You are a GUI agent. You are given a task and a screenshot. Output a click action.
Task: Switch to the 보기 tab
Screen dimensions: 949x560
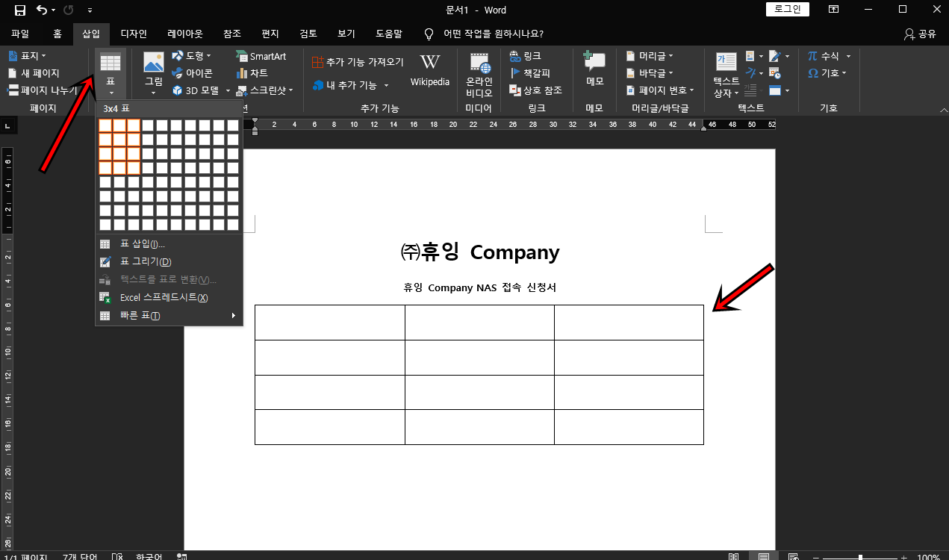click(x=346, y=34)
